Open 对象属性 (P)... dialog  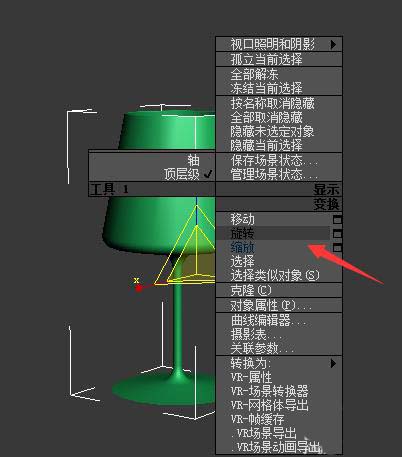279,305
